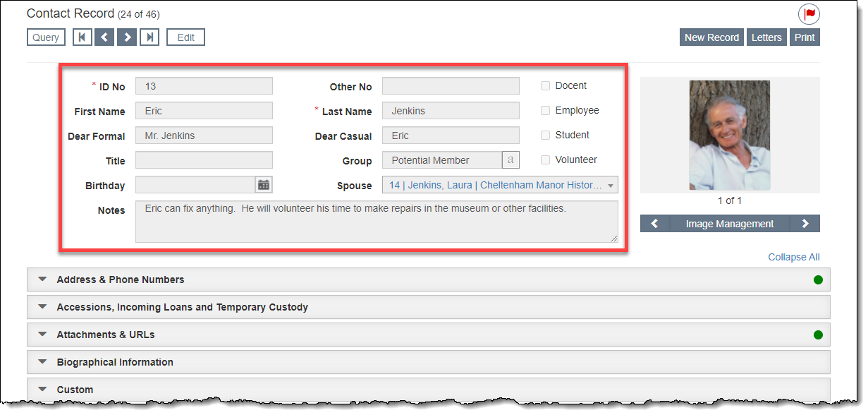The width and height of the screenshot is (868, 415).
Task: Click the Edit button
Action: click(x=185, y=37)
